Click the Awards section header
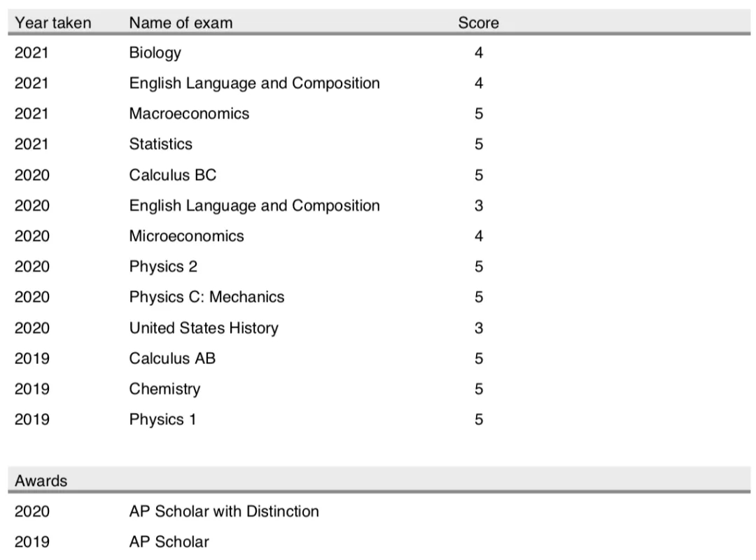 click(41, 481)
